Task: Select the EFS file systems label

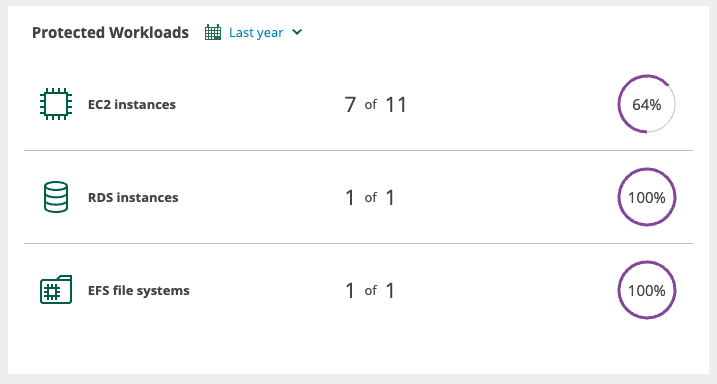Action: [x=139, y=291]
